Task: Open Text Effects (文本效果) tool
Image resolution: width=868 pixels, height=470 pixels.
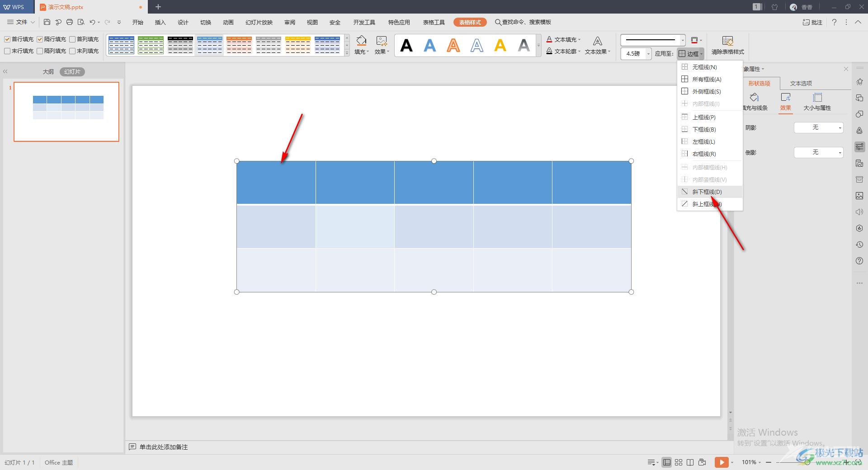Action: (597, 45)
